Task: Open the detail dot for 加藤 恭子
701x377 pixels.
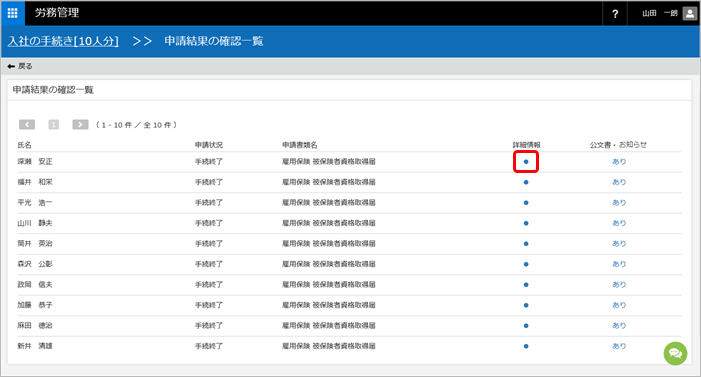Action: (526, 305)
